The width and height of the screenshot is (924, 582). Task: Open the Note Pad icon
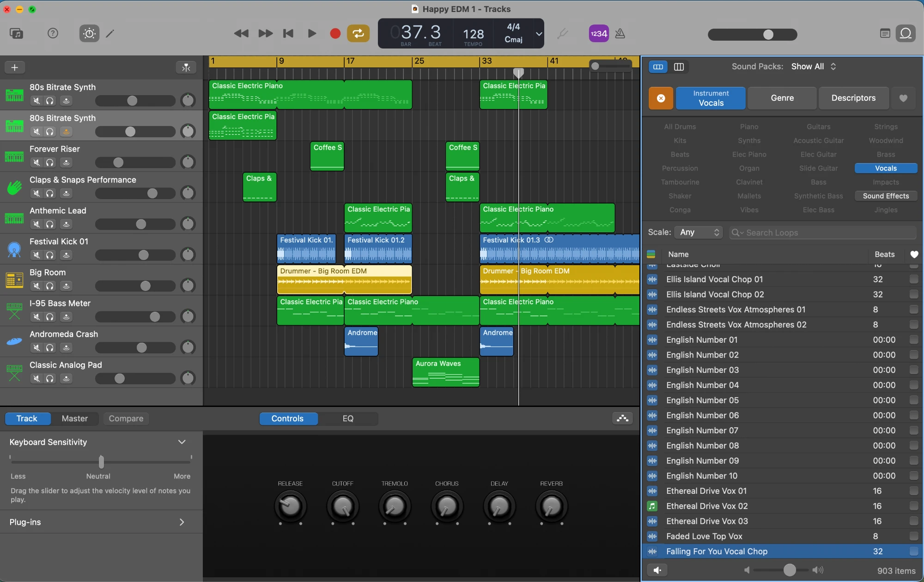coord(885,33)
